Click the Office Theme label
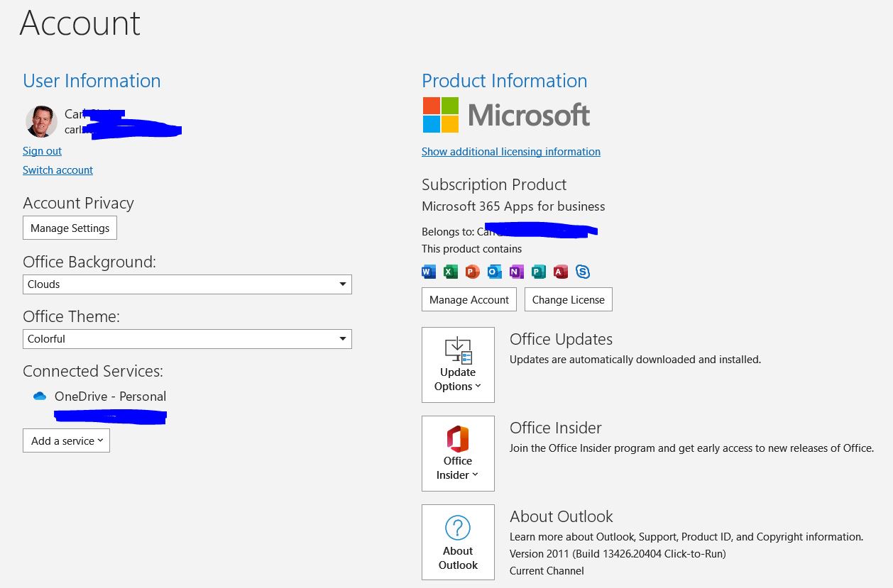The width and height of the screenshot is (893, 588). pyautogui.click(x=71, y=316)
